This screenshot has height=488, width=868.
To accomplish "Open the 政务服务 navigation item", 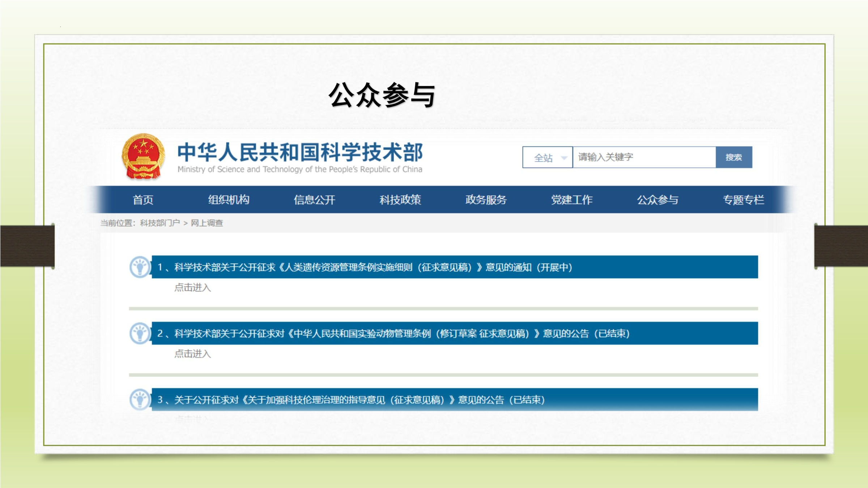I will click(486, 200).
